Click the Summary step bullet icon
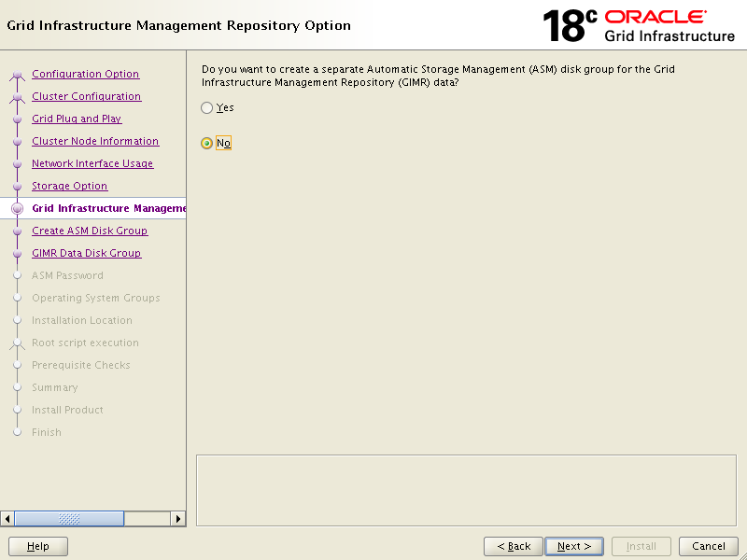The height and width of the screenshot is (560, 747). pyautogui.click(x=17, y=387)
